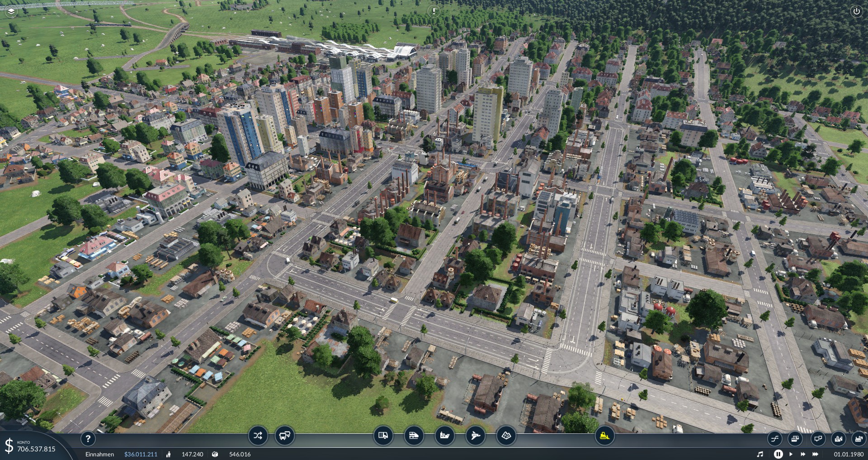
Task: Open the vehicle manager bus icon
Action: click(284, 436)
